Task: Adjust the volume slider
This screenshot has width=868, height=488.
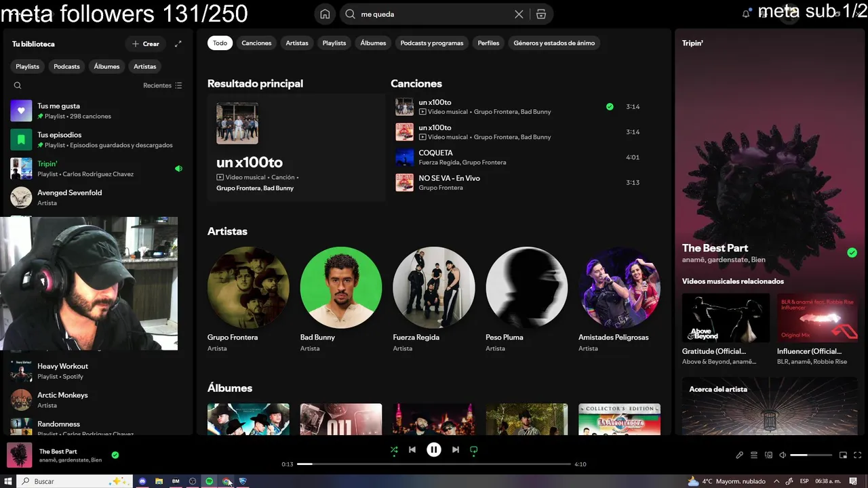Action: coord(811,455)
